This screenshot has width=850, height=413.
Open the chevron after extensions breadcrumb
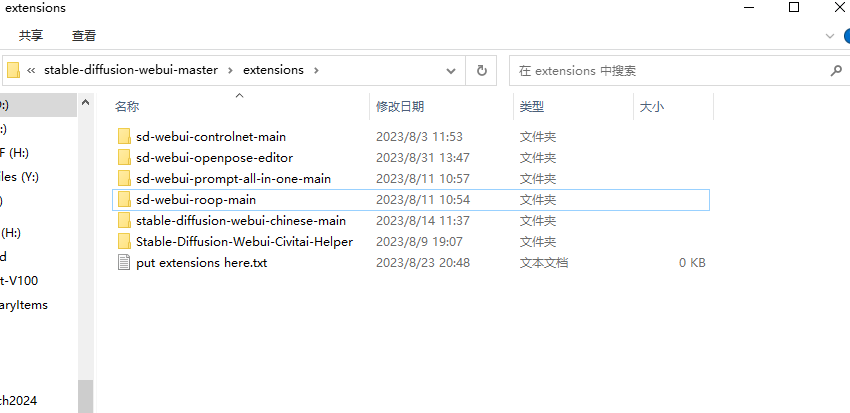pos(317,70)
